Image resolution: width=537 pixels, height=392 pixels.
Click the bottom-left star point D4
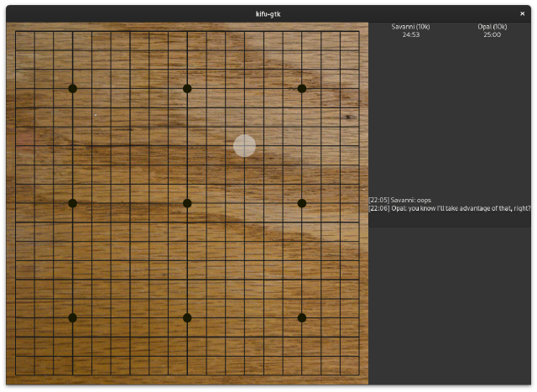click(73, 317)
